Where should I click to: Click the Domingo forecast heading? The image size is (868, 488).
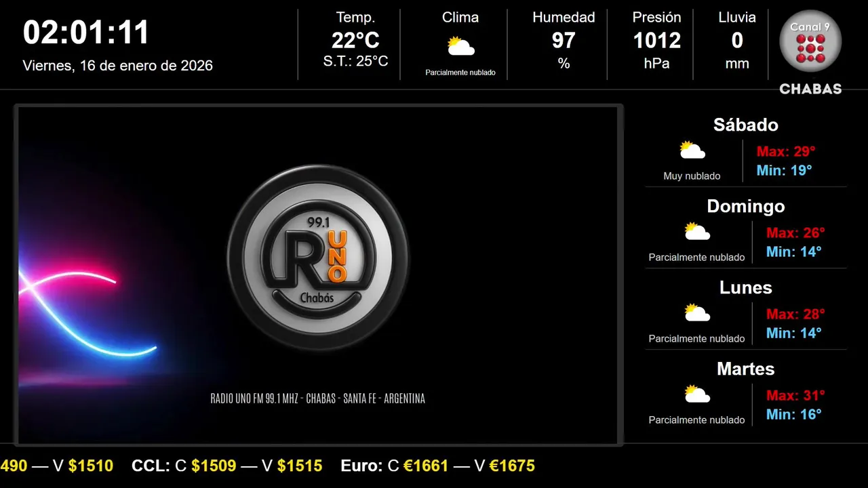click(746, 206)
